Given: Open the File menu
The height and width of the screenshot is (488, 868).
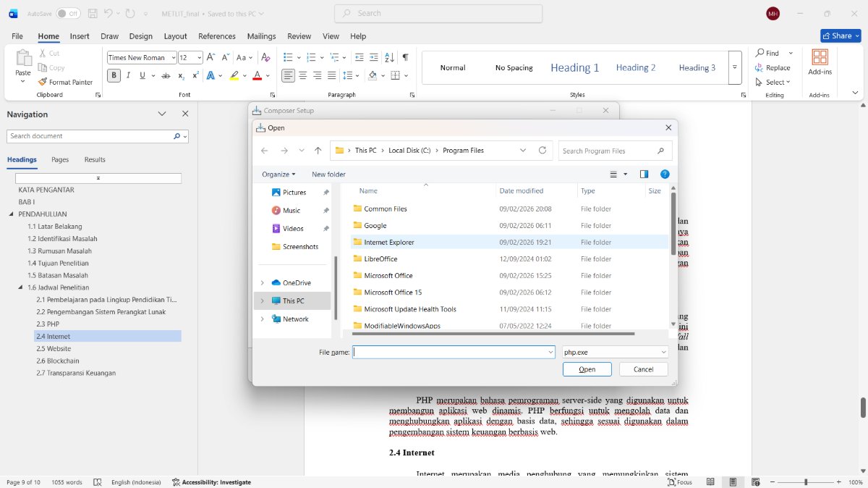Looking at the screenshot, I should pos(17,36).
